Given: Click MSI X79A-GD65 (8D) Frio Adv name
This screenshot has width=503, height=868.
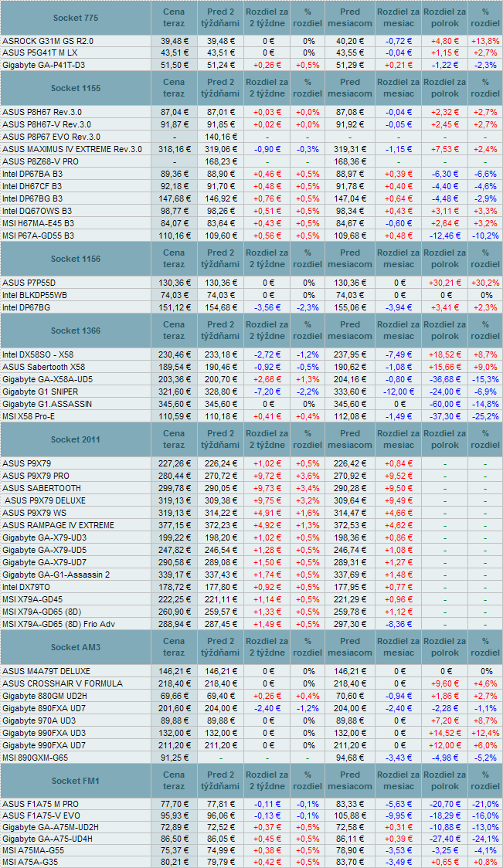Looking at the screenshot, I should (57, 624).
